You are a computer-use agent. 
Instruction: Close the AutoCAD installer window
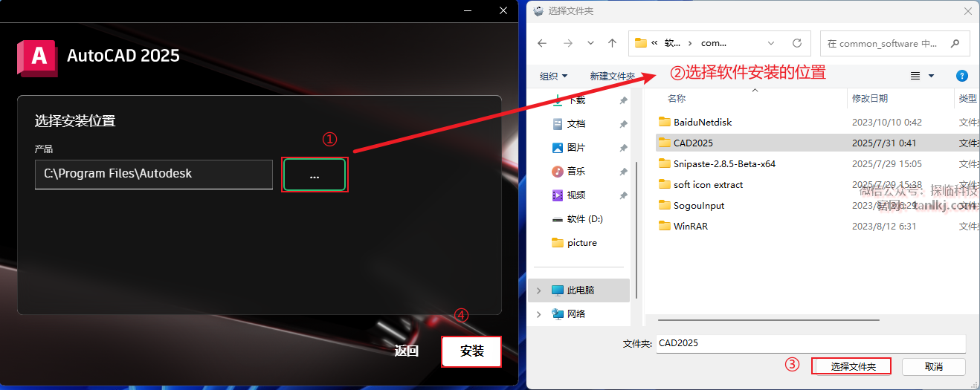(503, 10)
